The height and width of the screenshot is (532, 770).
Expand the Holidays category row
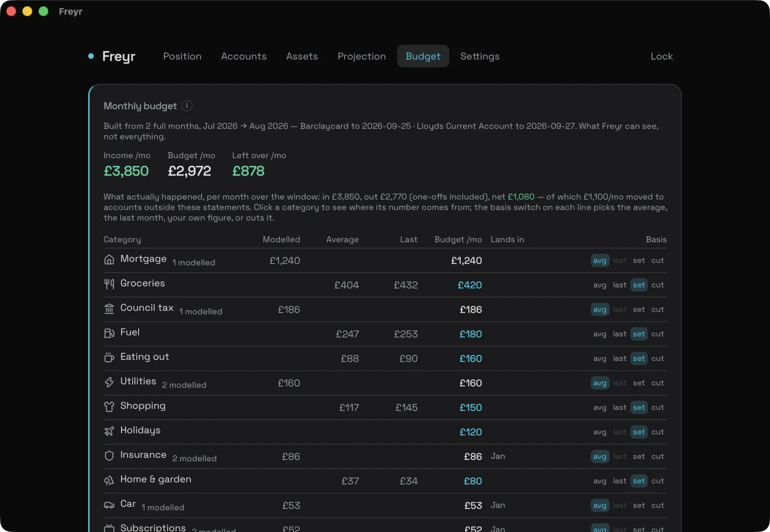click(385, 432)
